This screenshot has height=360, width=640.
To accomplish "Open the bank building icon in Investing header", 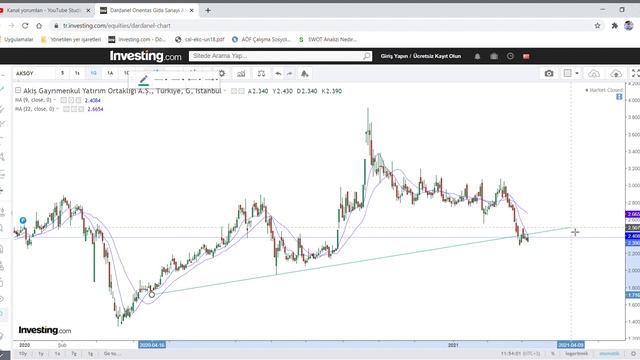I will tap(494, 56).
